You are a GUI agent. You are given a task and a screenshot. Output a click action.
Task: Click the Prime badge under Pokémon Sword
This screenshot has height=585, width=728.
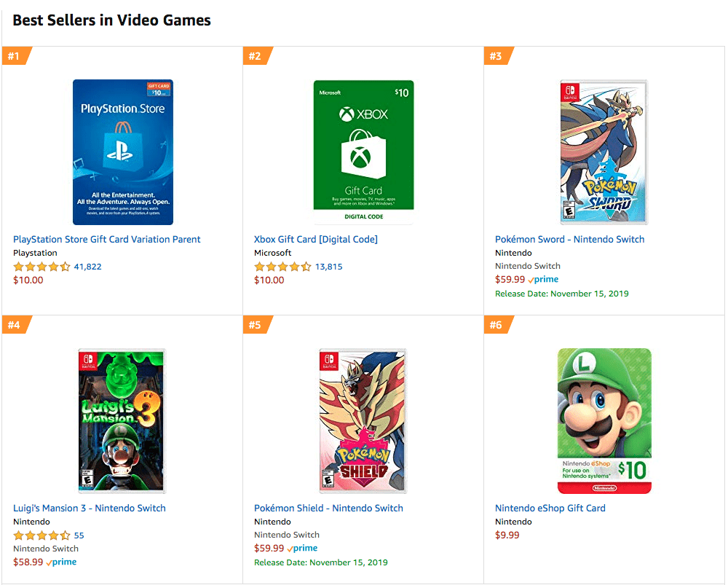coord(544,279)
